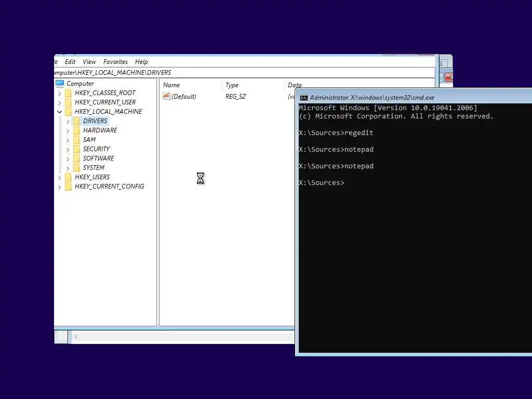The width and height of the screenshot is (532, 399).
Task: Click the Administrator cmd.exe window title
Action: click(372, 98)
